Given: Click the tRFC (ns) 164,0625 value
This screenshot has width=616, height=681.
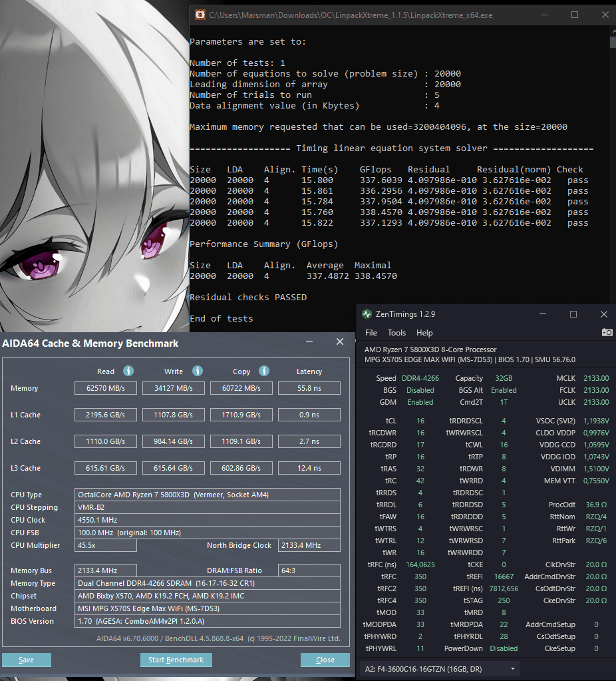Looking at the screenshot, I should (x=420, y=565).
